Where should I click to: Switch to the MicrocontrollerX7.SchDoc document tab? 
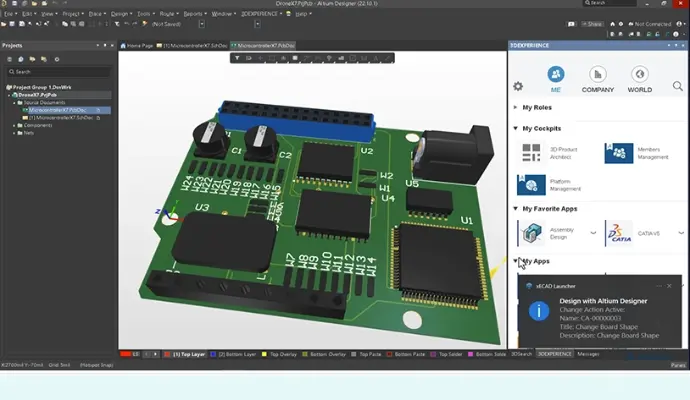tap(192, 45)
